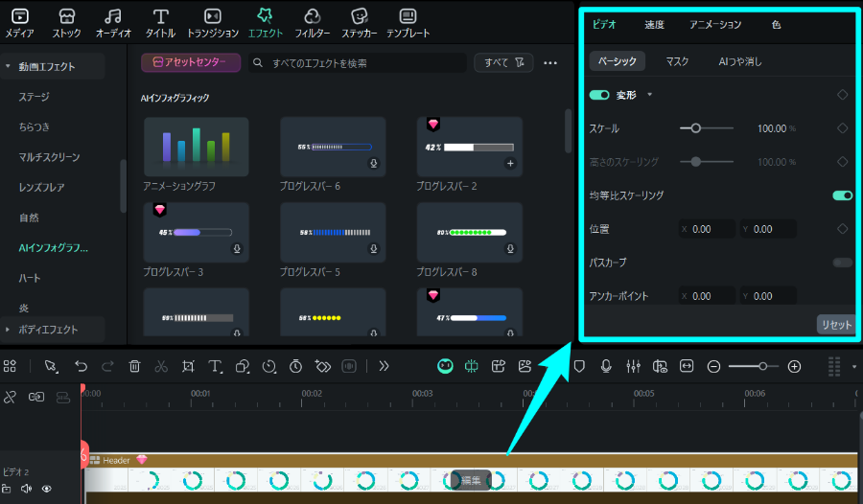Select the エフェクト effects tab

click(266, 24)
